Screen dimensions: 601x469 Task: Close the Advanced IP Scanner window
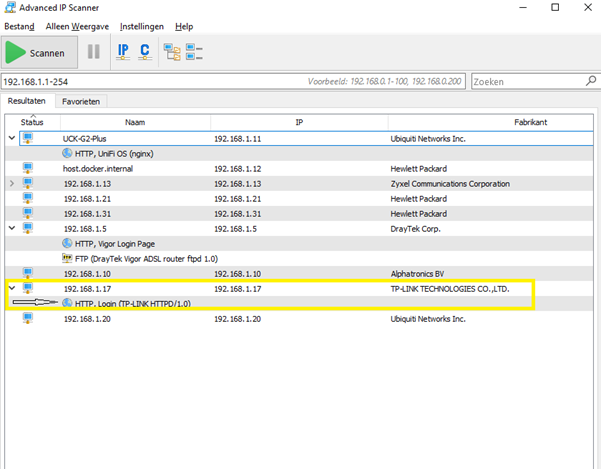point(588,7)
